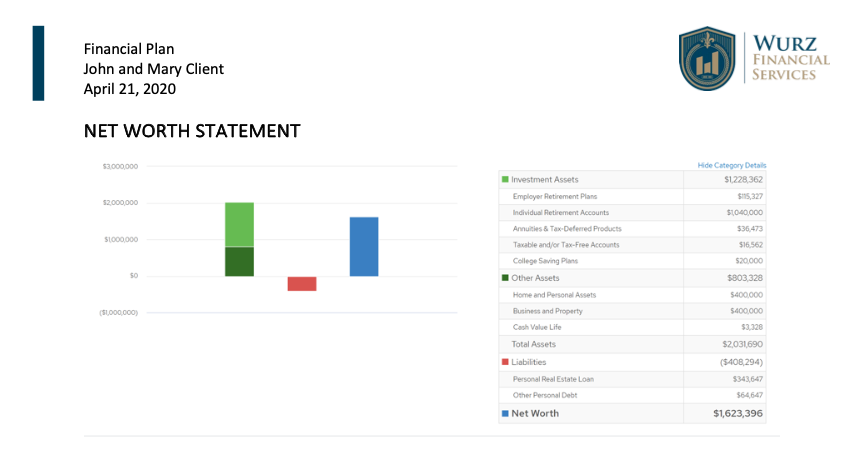Image resolution: width=862 pixels, height=463 pixels.
Task: Click the Net Worth Statement heading
Action: (x=192, y=131)
